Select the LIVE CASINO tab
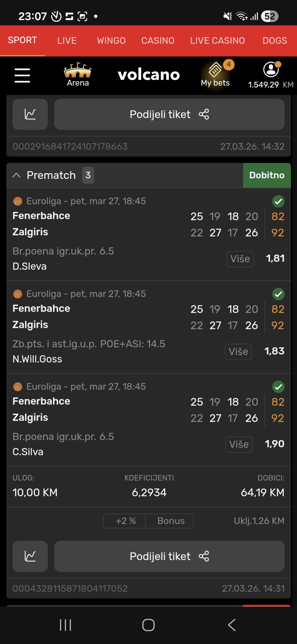The height and width of the screenshot is (644, 297). point(217,41)
